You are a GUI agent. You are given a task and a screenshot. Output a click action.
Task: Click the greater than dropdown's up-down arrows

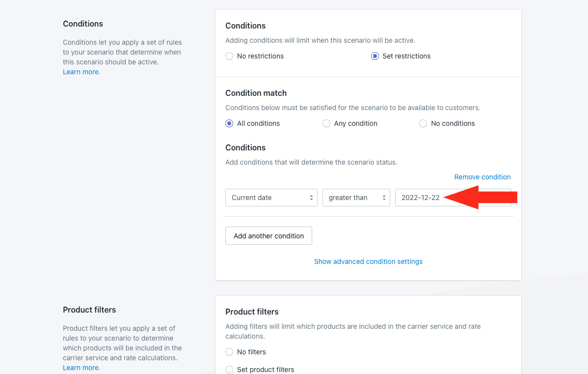tap(384, 198)
